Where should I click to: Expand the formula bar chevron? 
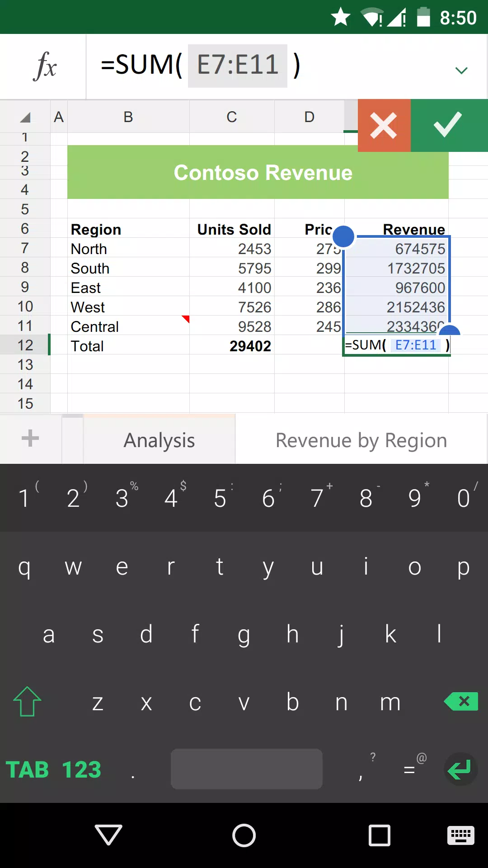tap(461, 71)
